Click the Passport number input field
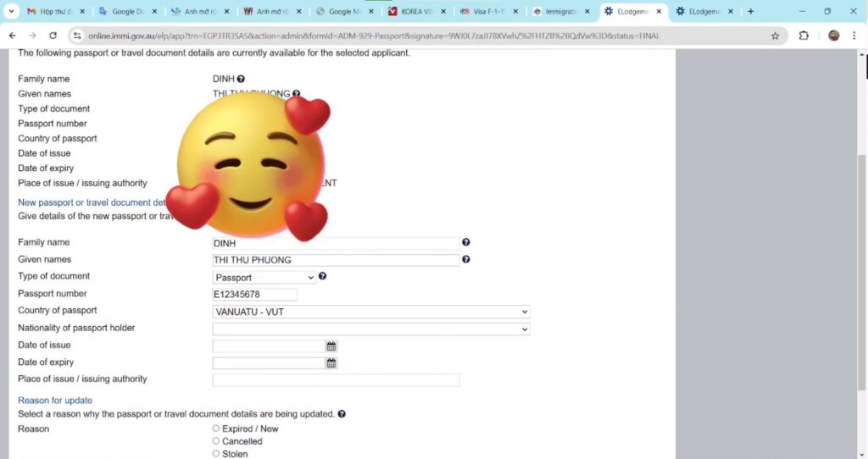868x459 pixels. coord(254,295)
